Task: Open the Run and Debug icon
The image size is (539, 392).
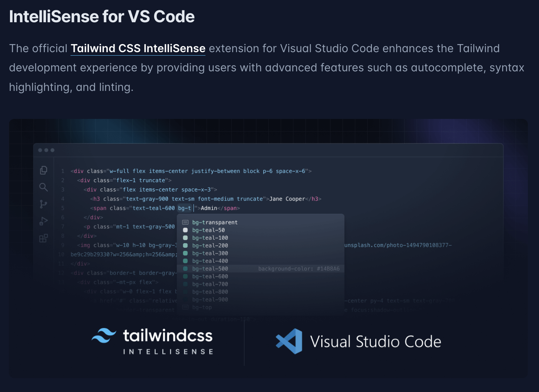Action: tap(44, 221)
